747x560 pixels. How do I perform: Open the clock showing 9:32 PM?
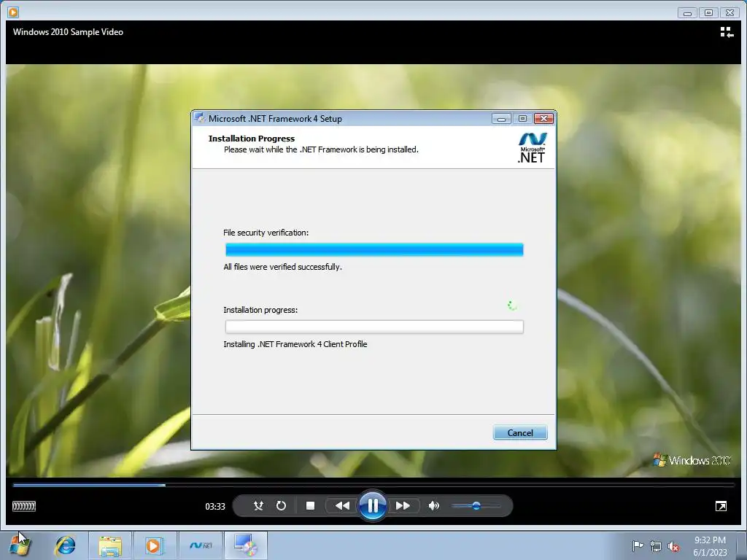[x=710, y=545]
